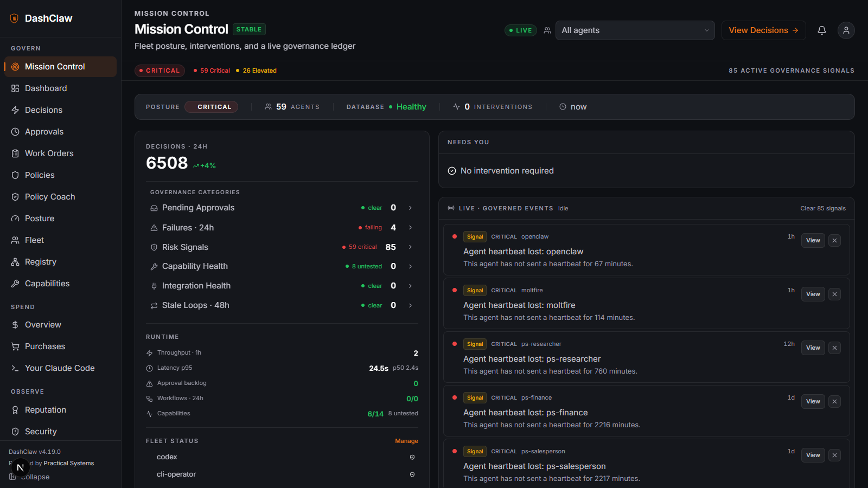
Task: Collapse the sidebar
Action: 29,477
